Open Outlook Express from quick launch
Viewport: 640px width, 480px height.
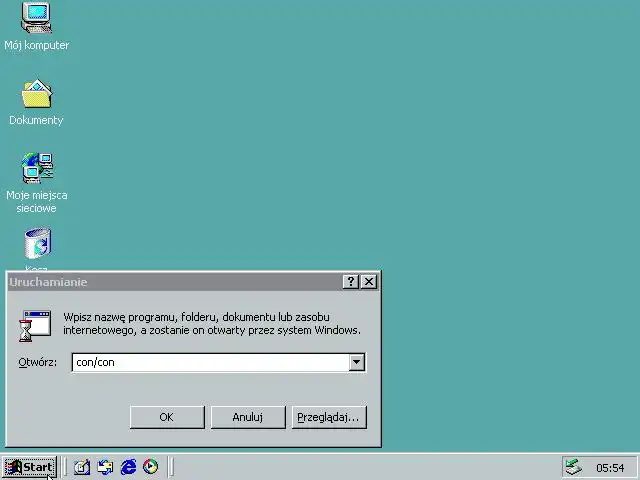click(105, 467)
